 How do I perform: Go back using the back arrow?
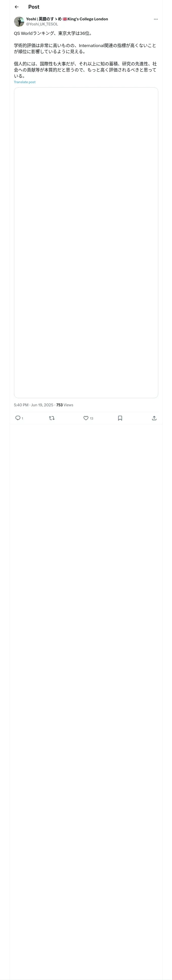click(x=16, y=7)
